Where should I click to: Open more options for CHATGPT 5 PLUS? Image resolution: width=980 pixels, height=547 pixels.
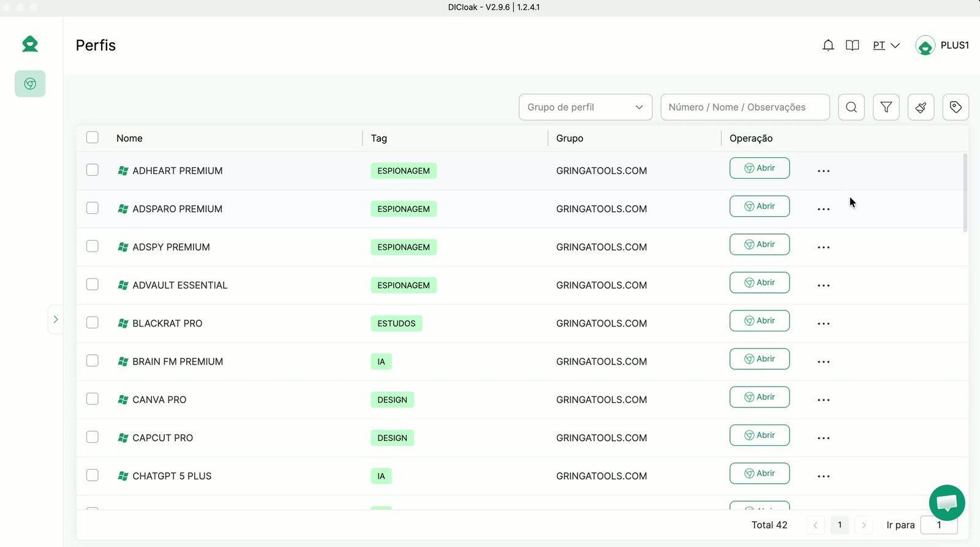point(824,477)
